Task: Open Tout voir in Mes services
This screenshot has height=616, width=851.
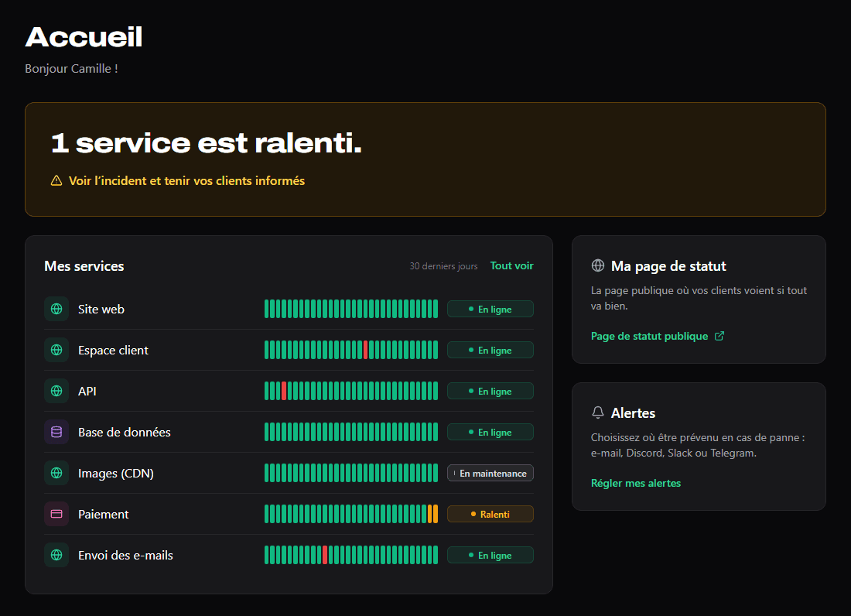Action: click(512, 265)
